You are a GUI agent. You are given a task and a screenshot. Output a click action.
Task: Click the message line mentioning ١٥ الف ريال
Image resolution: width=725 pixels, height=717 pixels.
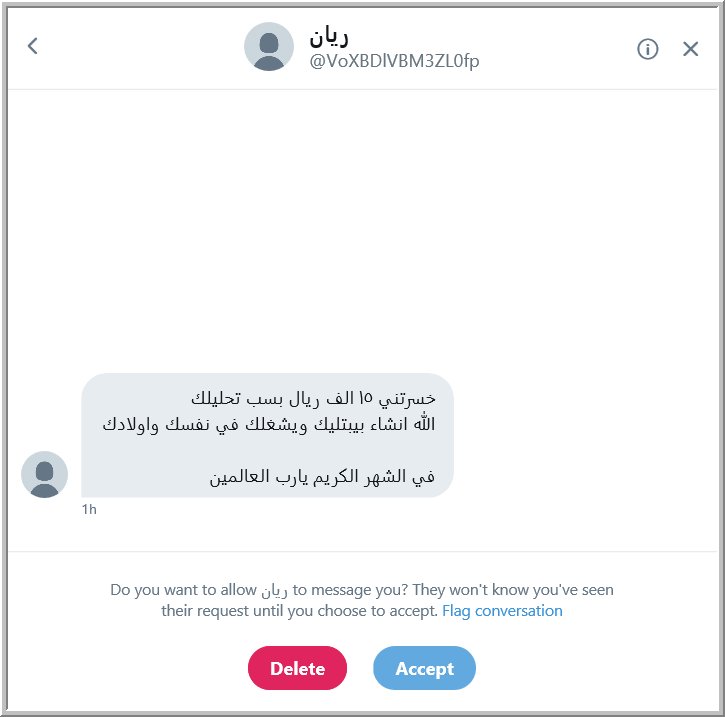pyautogui.click(x=313, y=398)
